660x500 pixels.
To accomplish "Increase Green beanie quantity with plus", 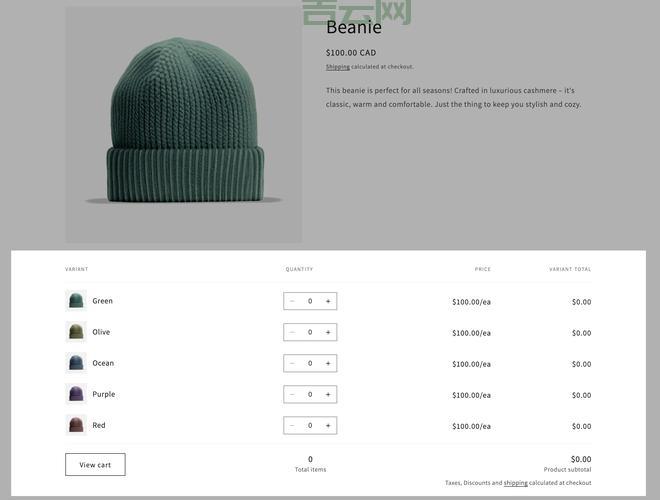I will (x=328, y=301).
